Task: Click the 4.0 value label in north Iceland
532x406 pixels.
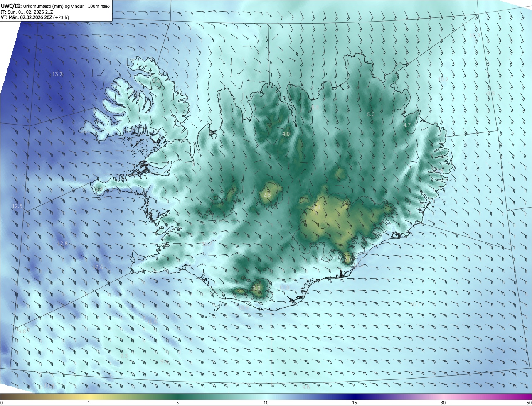Action: pyautogui.click(x=286, y=134)
